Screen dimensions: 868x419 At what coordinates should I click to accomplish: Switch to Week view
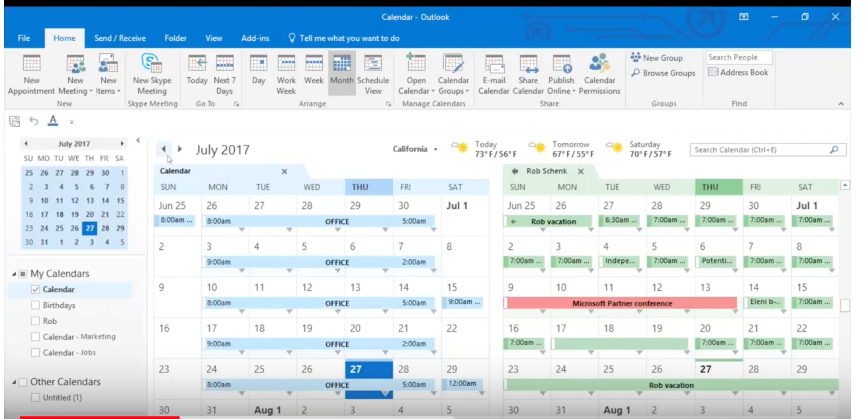click(314, 69)
